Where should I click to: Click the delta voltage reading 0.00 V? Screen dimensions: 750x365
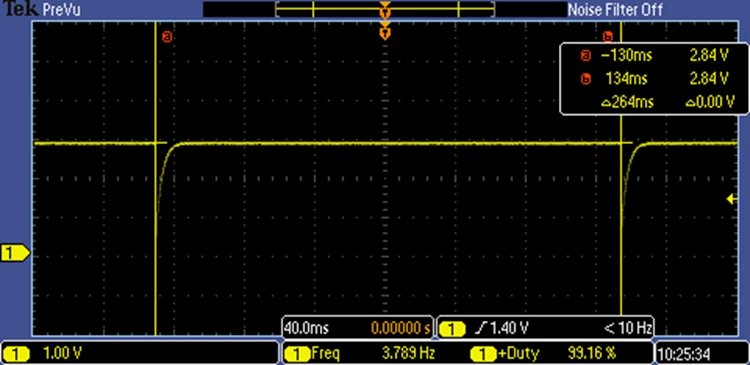[710, 101]
